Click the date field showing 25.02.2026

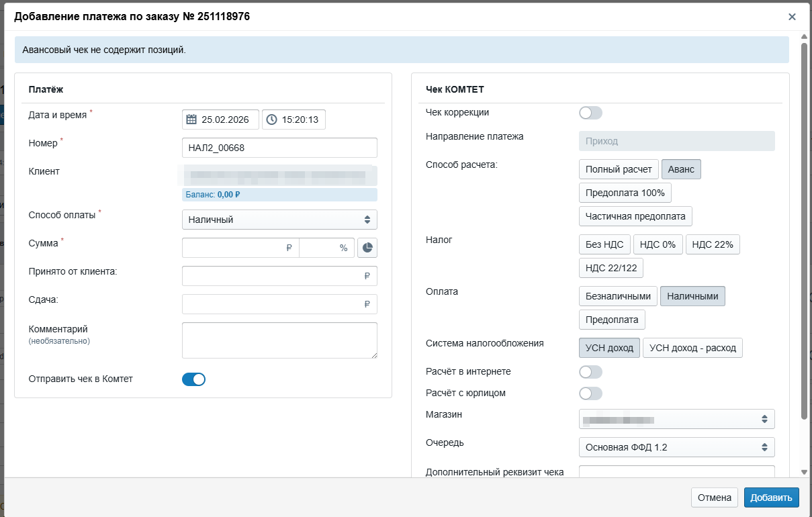(x=220, y=120)
